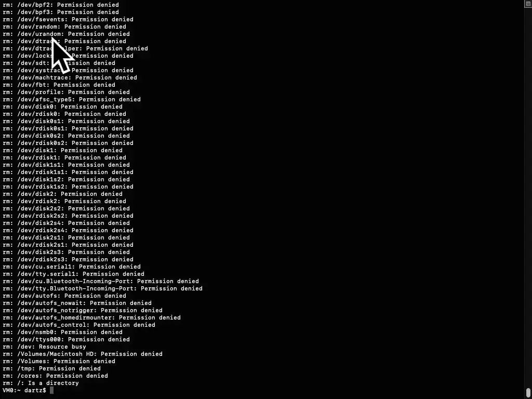Click the /dev/nsmb0 output line
This screenshot has height=399, width=532.
pos(62,332)
